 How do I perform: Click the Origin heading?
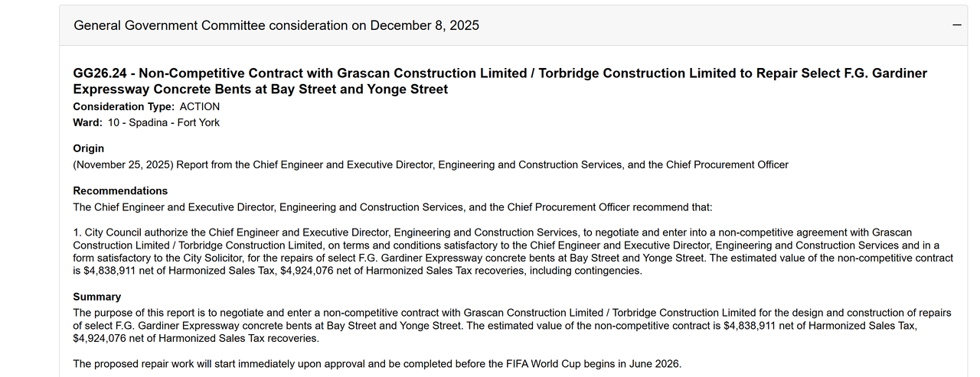coord(88,148)
